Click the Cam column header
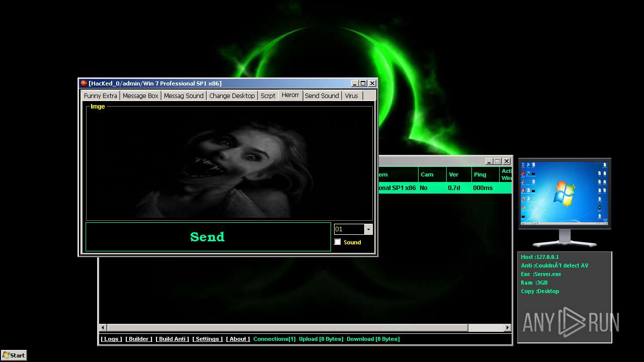Image resolution: width=644 pixels, height=362 pixels. point(432,174)
